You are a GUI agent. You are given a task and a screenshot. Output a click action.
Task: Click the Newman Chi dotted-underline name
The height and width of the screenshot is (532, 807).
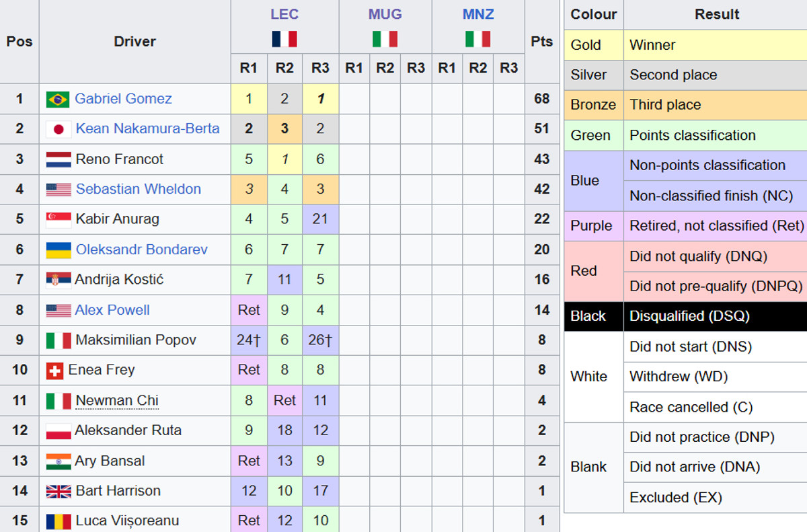click(x=116, y=401)
